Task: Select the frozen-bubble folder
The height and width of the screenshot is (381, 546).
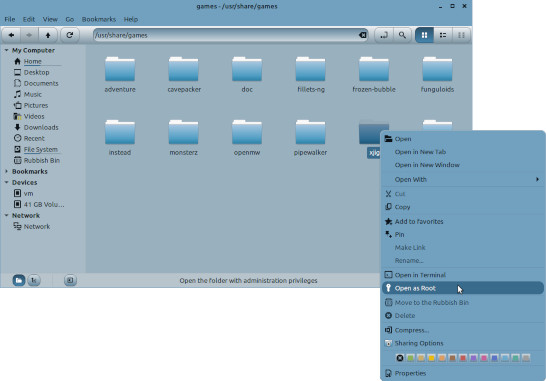Action: click(374, 75)
